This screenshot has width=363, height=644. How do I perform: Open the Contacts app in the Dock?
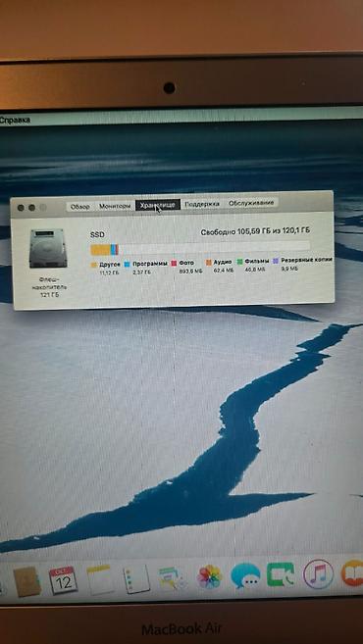tap(27, 581)
